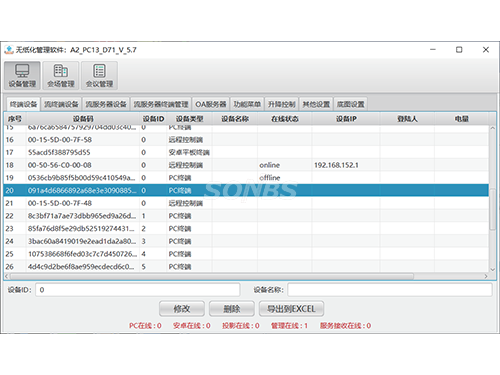Sort by the 电量 column header
This screenshot has height=375, width=500.
click(x=462, y=119)
